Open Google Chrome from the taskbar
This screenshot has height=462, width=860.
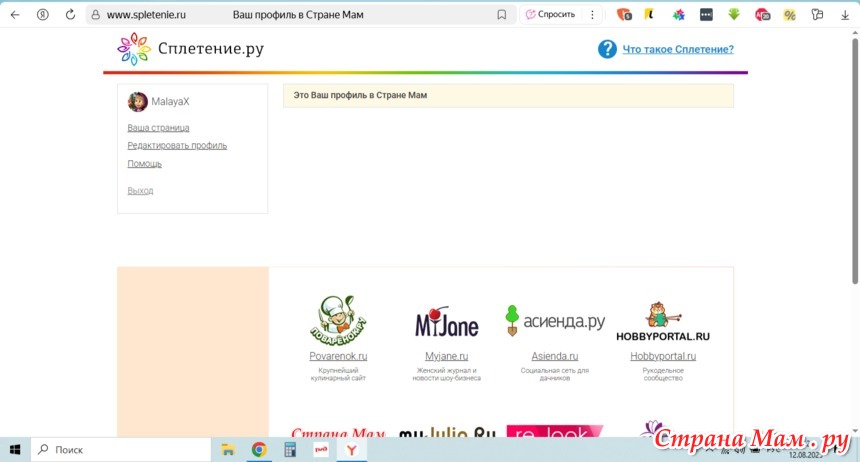259,450
